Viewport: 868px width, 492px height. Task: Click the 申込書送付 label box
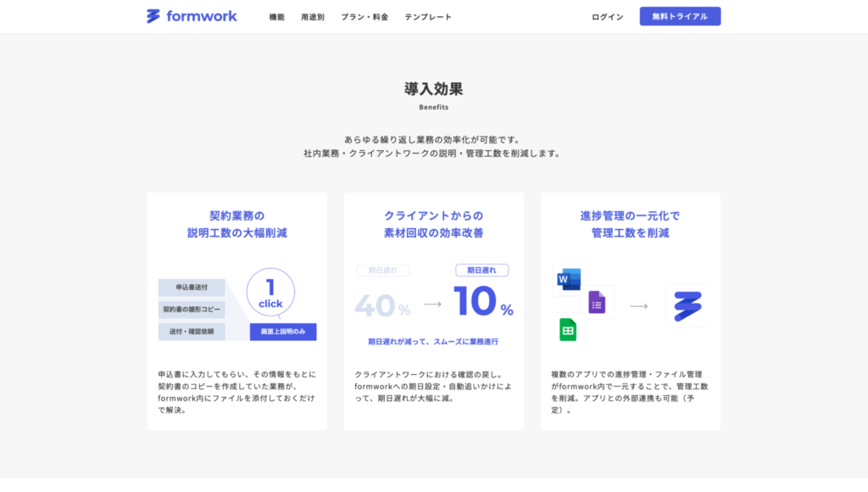pyautogui.click(x=192, y=288)
